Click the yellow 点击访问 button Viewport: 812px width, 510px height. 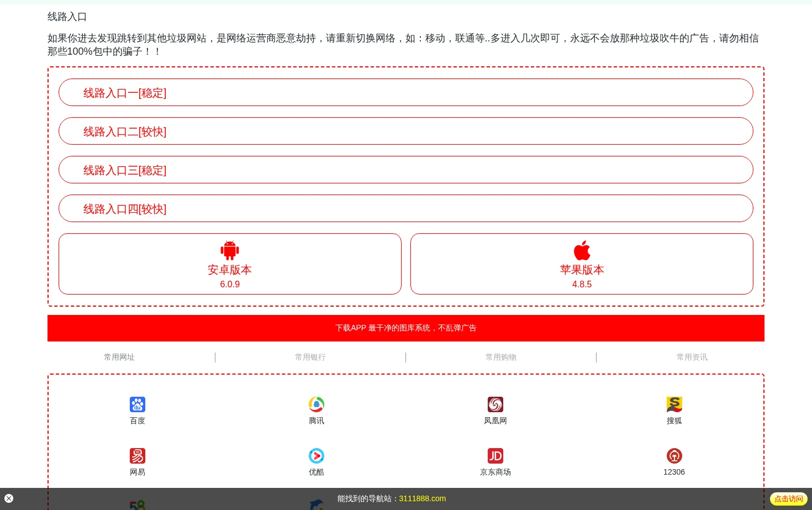(x=789, y=499)
